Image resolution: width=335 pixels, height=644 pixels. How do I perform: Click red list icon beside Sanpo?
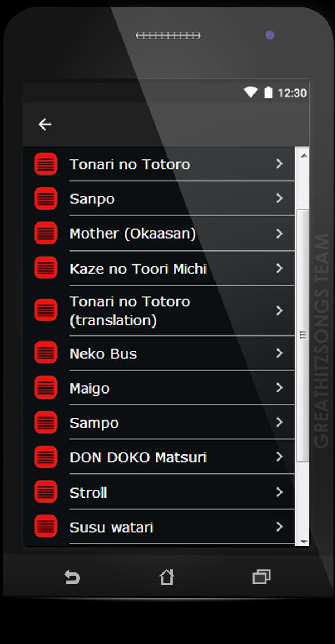point(46,199)
